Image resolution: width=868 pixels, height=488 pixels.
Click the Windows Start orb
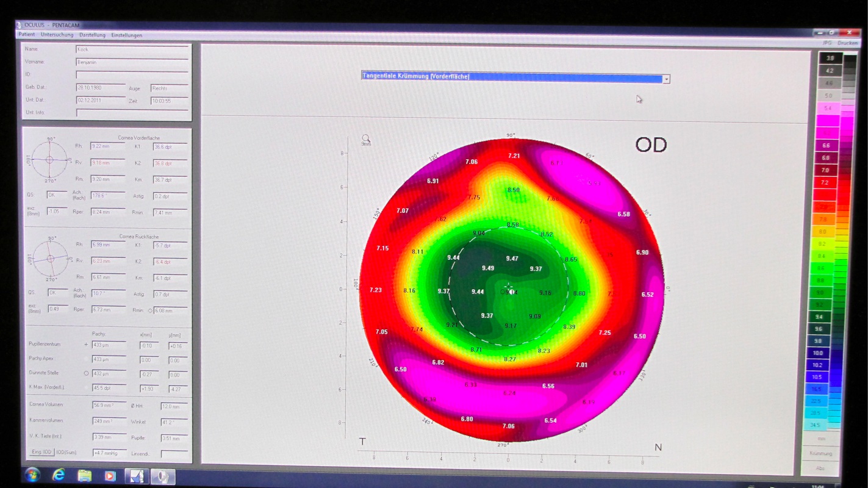point(33,474)
